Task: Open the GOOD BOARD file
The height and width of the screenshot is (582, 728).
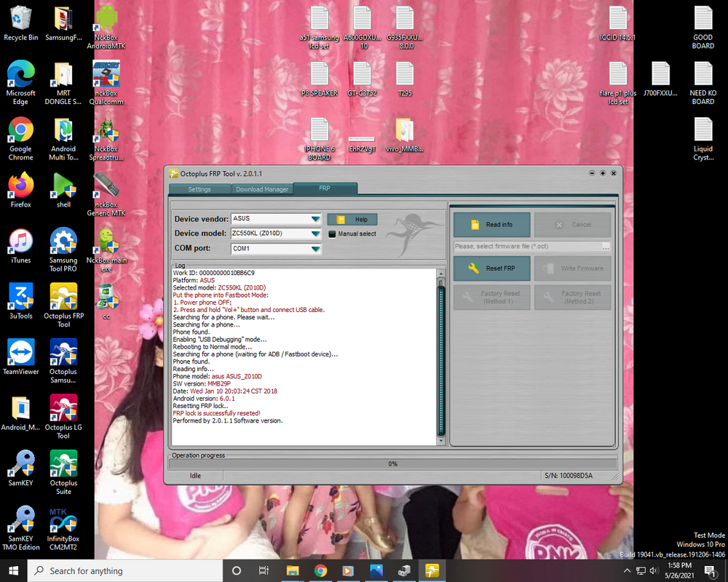Action: pyautogui.click(x=703, y=27)
